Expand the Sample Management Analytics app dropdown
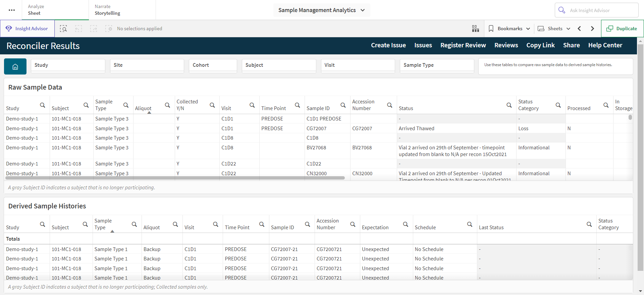Screen dimensions: 644x295 322,10
